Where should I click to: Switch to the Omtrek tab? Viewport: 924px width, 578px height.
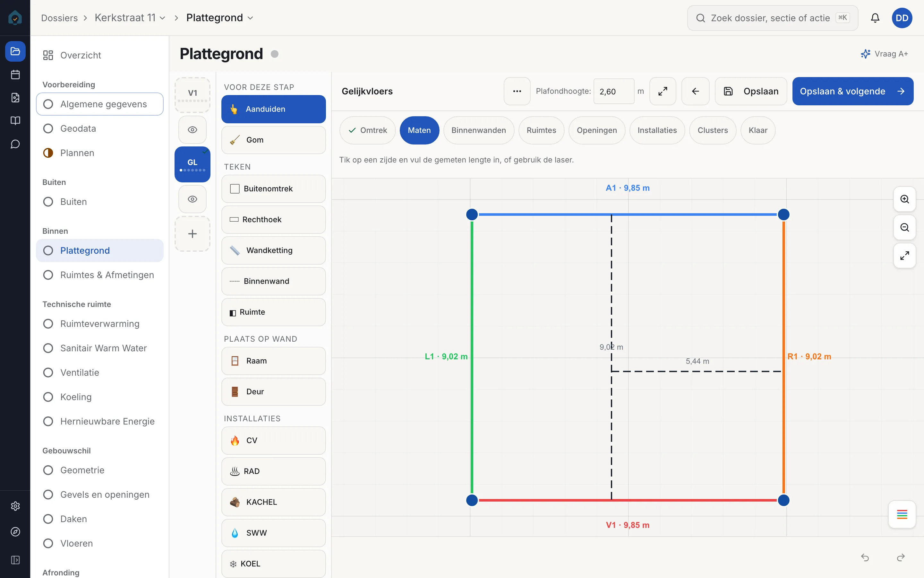click(x=367, y=130)
